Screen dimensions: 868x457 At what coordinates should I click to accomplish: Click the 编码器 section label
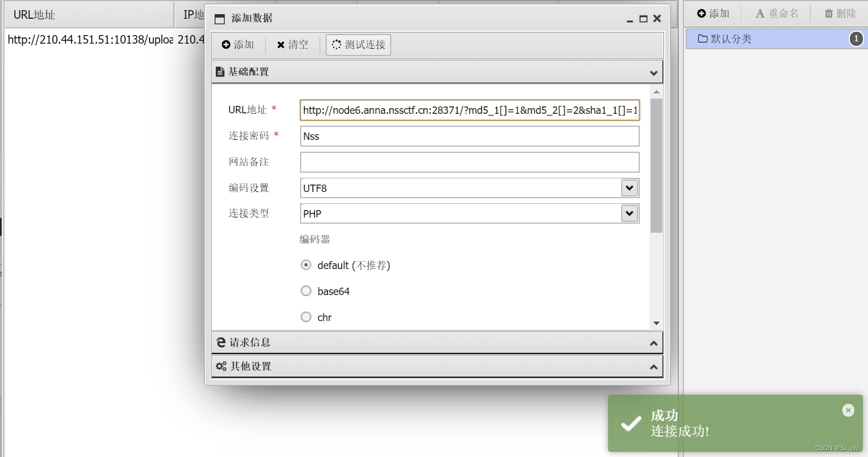[x=315, y=240]
